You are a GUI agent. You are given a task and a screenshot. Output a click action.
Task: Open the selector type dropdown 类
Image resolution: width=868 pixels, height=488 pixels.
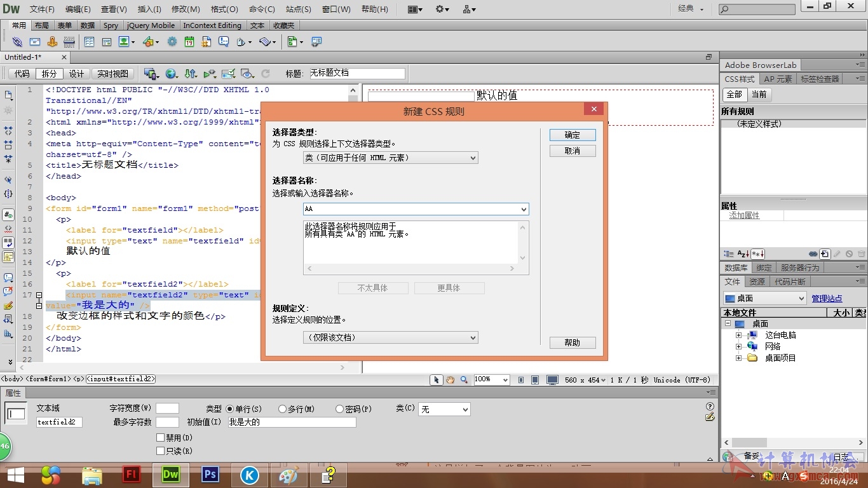click(390, 158)
